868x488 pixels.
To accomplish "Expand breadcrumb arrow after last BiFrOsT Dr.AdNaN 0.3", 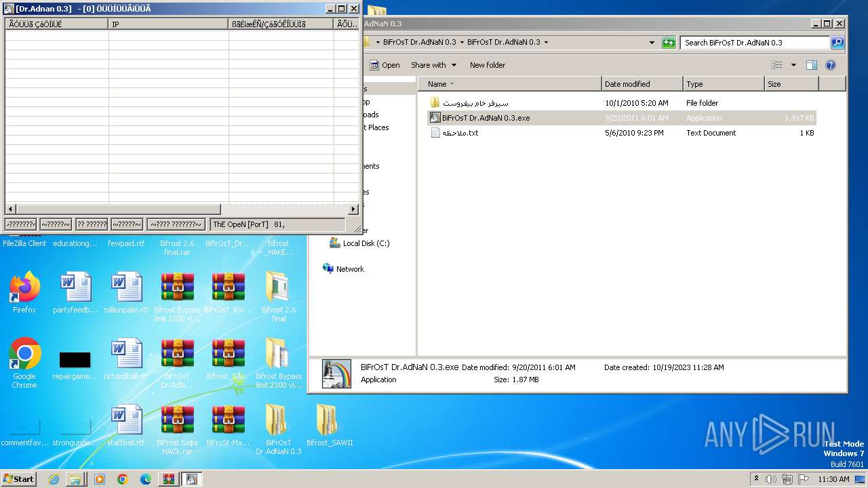I will (x=546, y=42).
